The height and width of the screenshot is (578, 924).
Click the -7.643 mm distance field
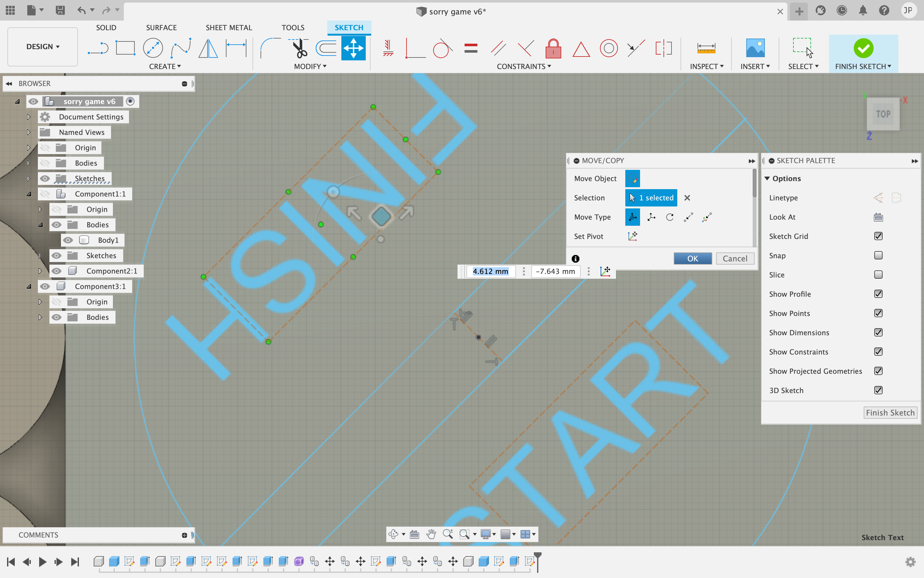coord(555,271)
